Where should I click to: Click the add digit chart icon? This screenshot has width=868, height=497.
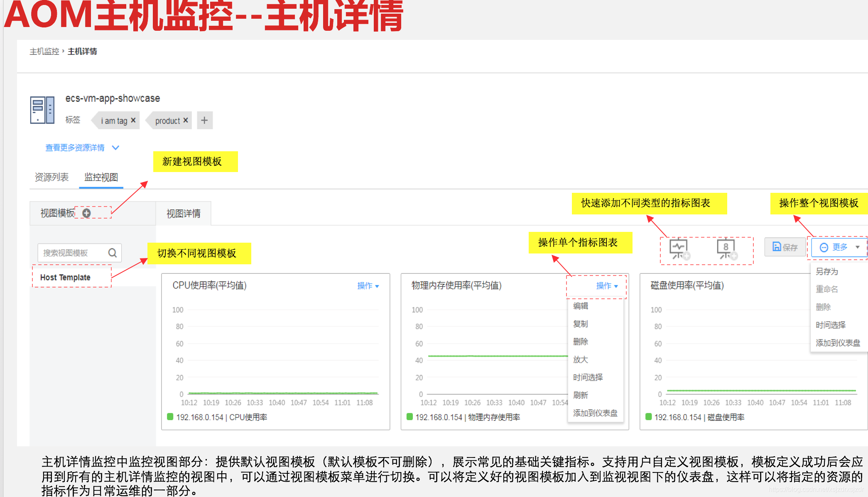pyautogui.click(x=726, y=249)
